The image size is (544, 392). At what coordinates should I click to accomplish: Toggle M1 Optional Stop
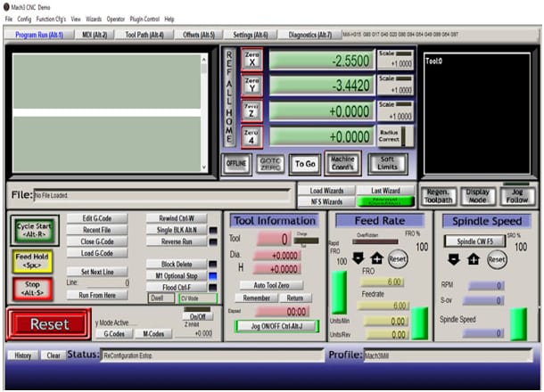tap(177, 276)
